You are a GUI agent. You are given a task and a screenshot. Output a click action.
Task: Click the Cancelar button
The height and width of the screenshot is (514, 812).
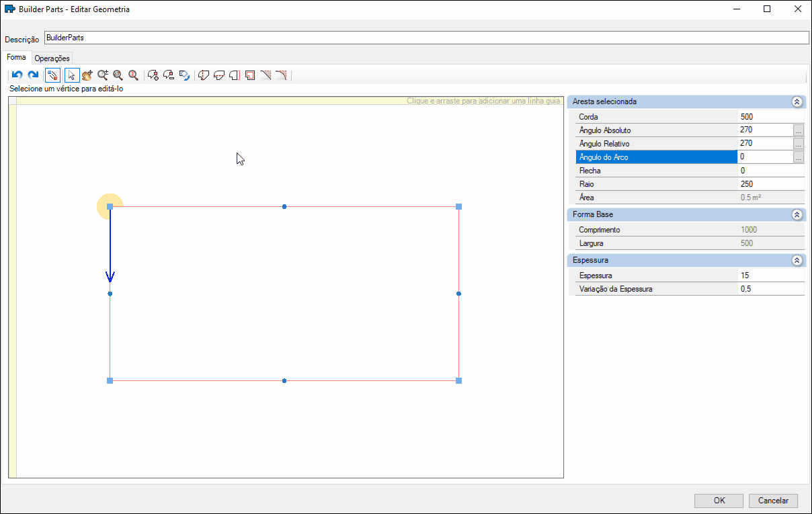773,501
